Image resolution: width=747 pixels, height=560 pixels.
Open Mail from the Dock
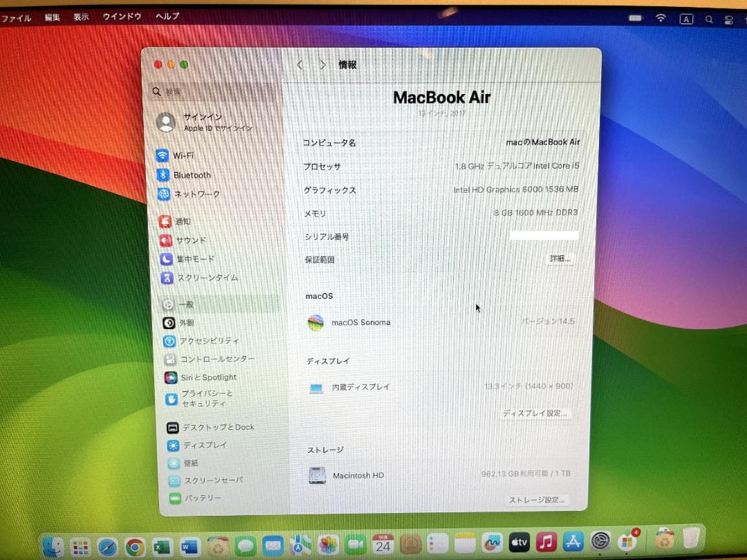(x=273, y=545)
